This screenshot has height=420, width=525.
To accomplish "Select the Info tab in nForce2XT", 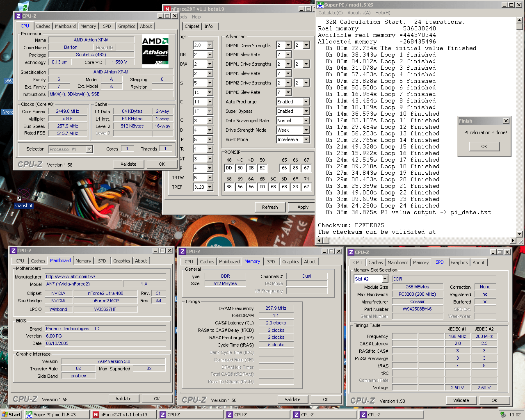I will point(209,26).
